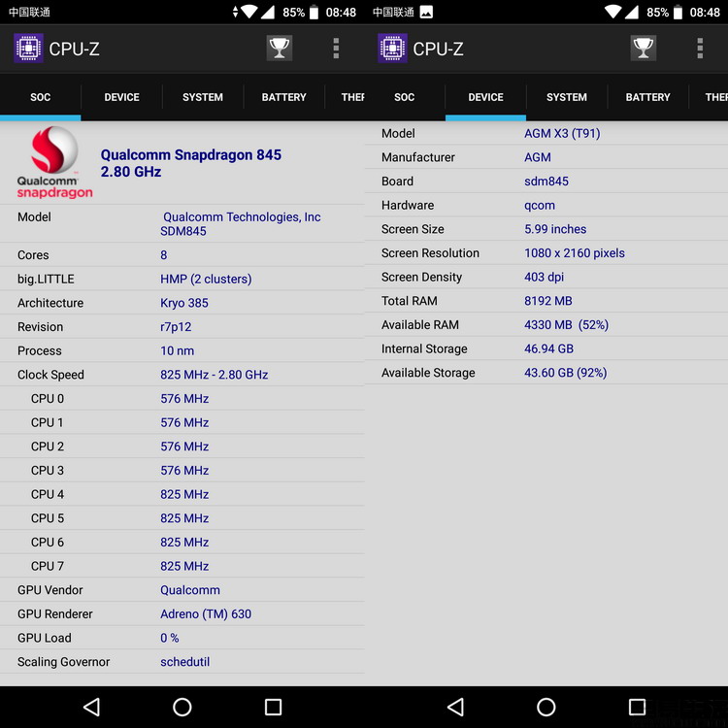This screenshot has height=728, width=728.
Task: Select DEVICE tab in right screen
Action: 485,97
